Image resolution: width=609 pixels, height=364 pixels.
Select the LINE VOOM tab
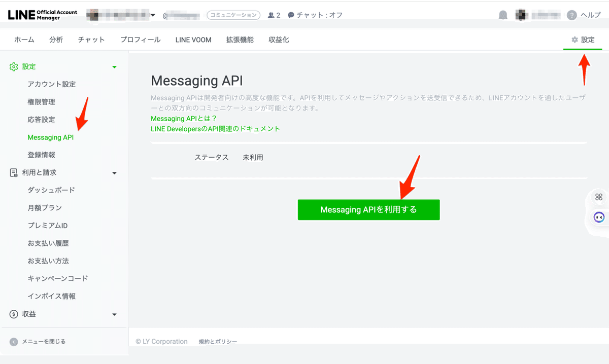point(193,40)
